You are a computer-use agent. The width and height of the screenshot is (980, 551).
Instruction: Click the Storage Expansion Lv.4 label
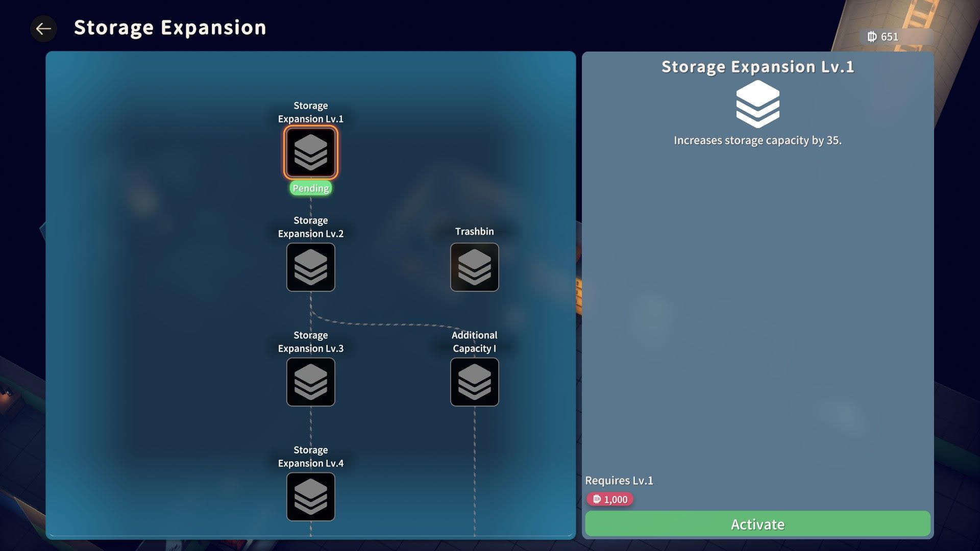pos(310,457)
